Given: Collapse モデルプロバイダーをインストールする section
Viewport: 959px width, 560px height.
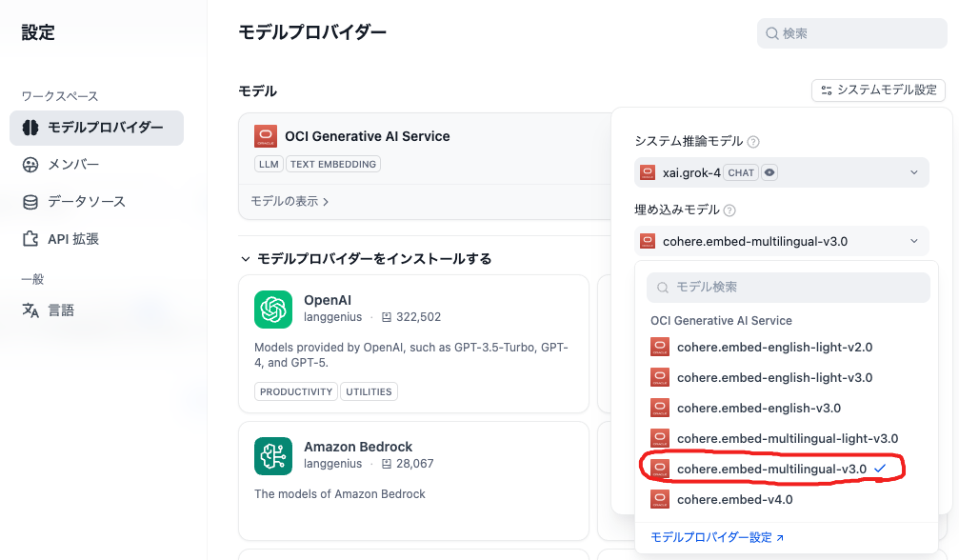Looking at the screenshot, I should point(366,259).
